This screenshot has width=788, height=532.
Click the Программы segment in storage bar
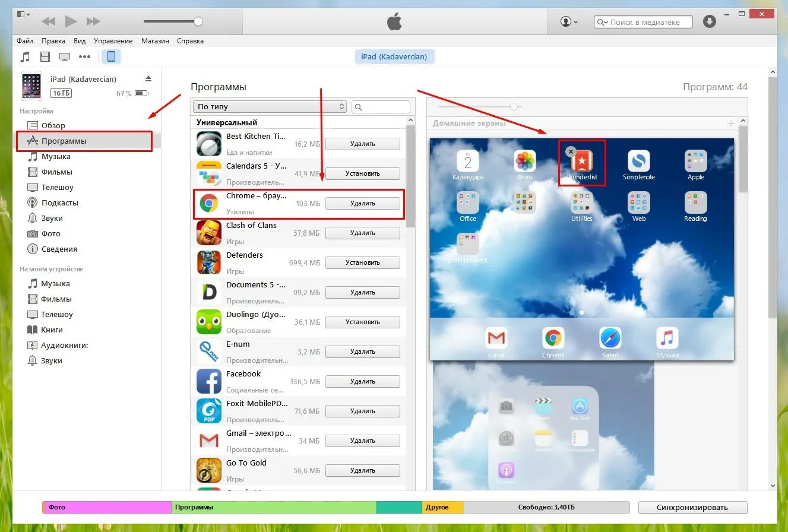274,507
